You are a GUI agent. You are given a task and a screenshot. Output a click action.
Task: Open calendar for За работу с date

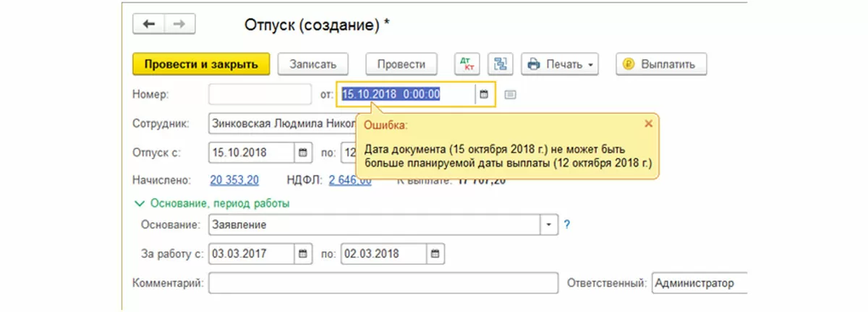[303, 254]
